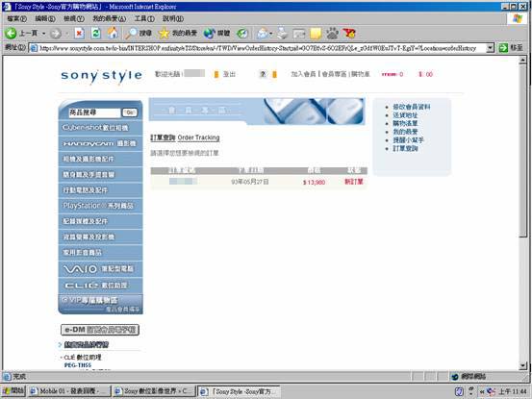Click the address bar URL field
The width and height of the screenshot is (532, 399).
pyautogui.click(x=262, y=48)
